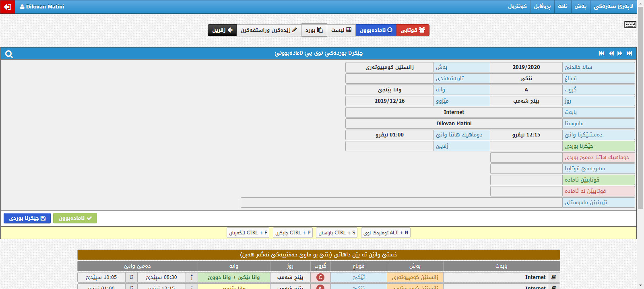Click the green ئامادەبوون button
This screenshot has height=289, width=644.
tap(75, 218)
